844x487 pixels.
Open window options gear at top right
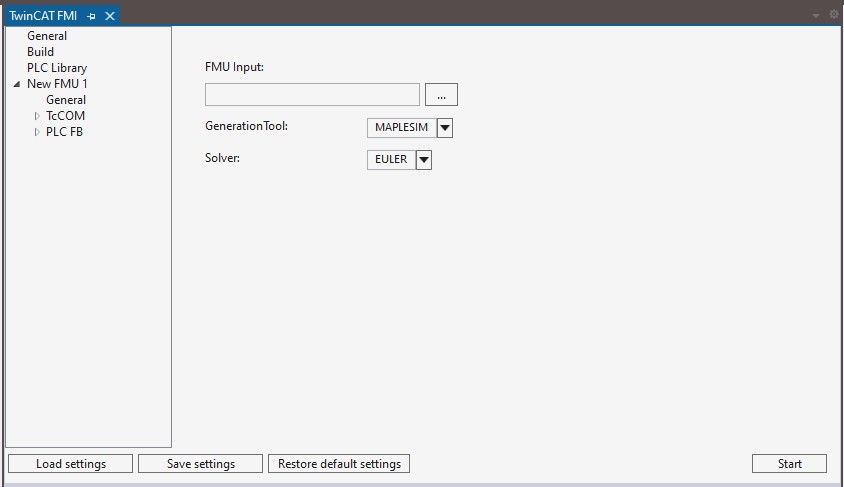point(834,15)
